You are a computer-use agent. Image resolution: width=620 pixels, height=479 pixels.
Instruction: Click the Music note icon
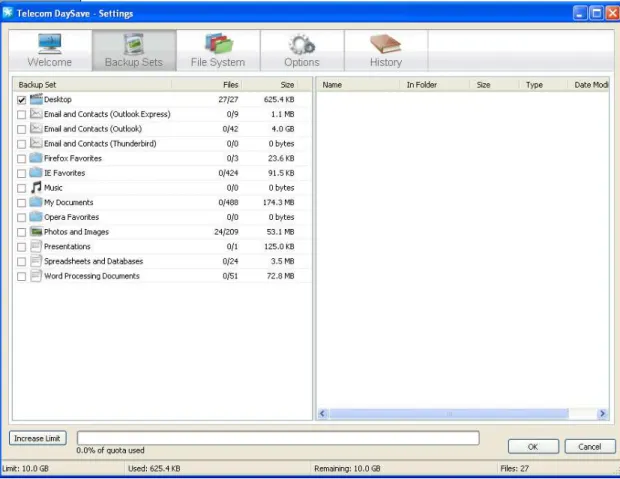[x=36, y=187]
